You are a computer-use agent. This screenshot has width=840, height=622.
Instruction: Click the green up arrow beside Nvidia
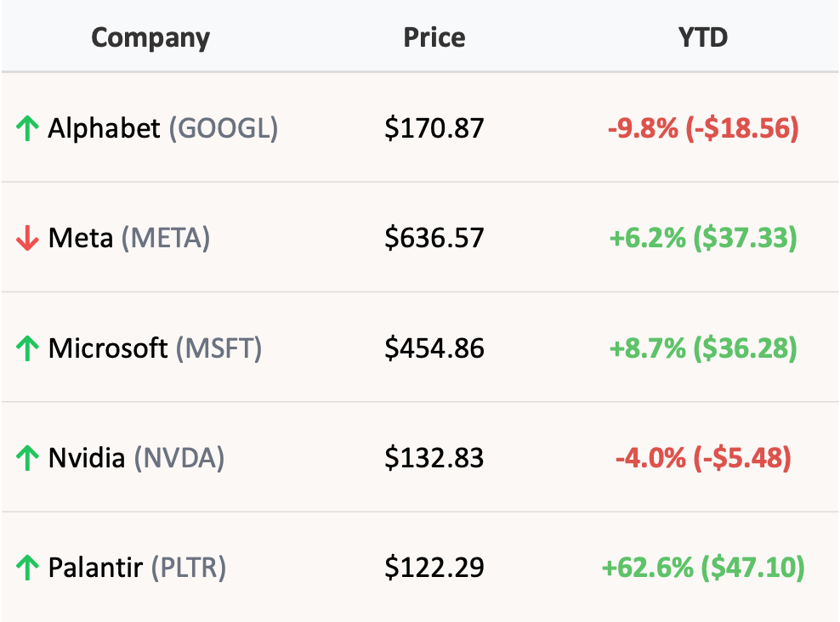click(x=27, y=459)
